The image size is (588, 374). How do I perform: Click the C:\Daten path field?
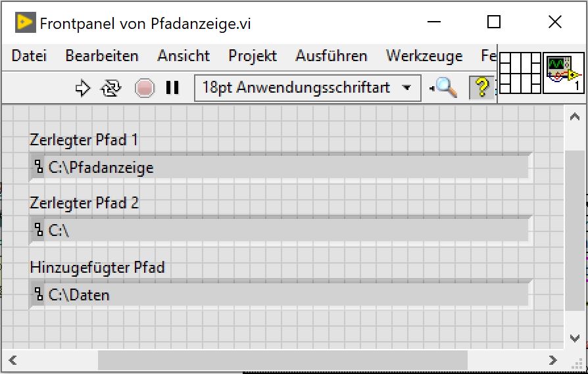click(x=283, y=294)
